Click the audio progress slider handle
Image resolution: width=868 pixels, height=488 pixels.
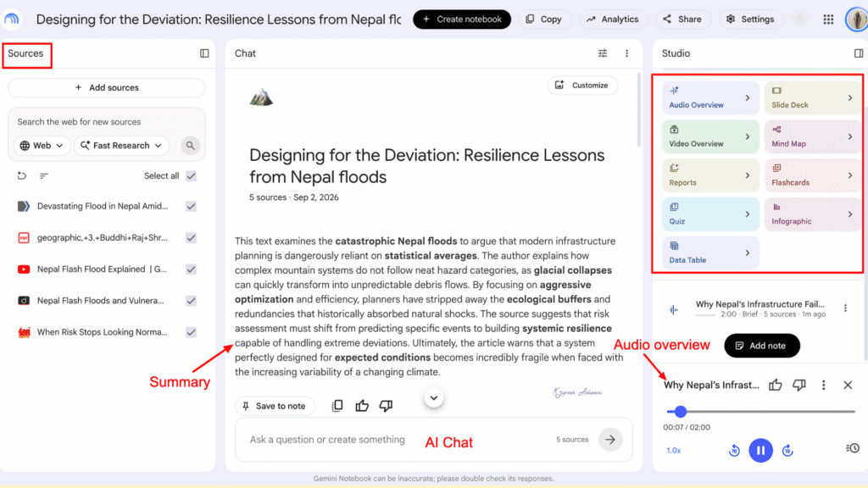681,412
